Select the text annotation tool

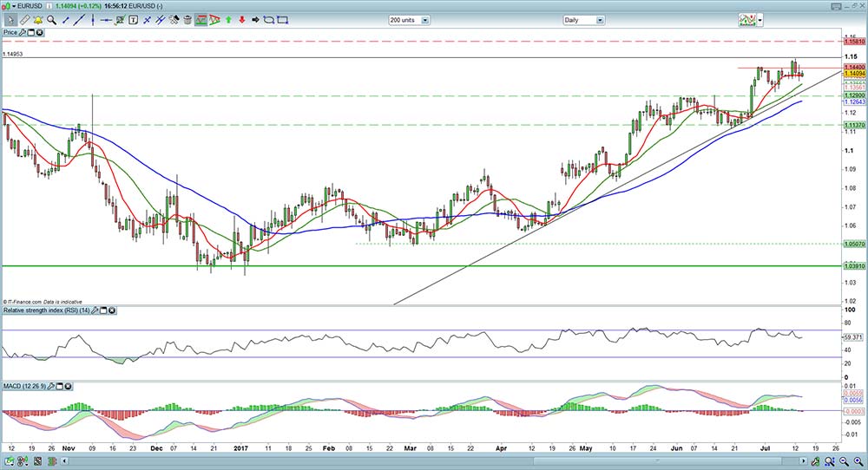click(x=134, y=20)
